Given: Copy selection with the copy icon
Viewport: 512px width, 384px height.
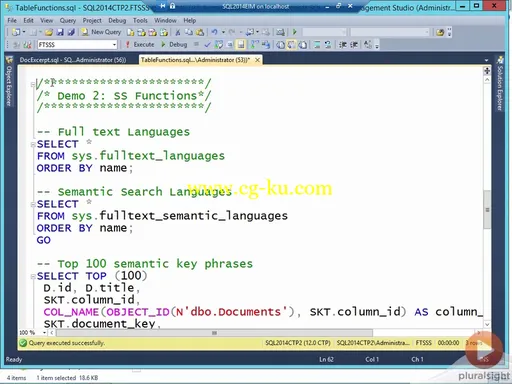Looking at the screenshot, I should tap(189, 32).
